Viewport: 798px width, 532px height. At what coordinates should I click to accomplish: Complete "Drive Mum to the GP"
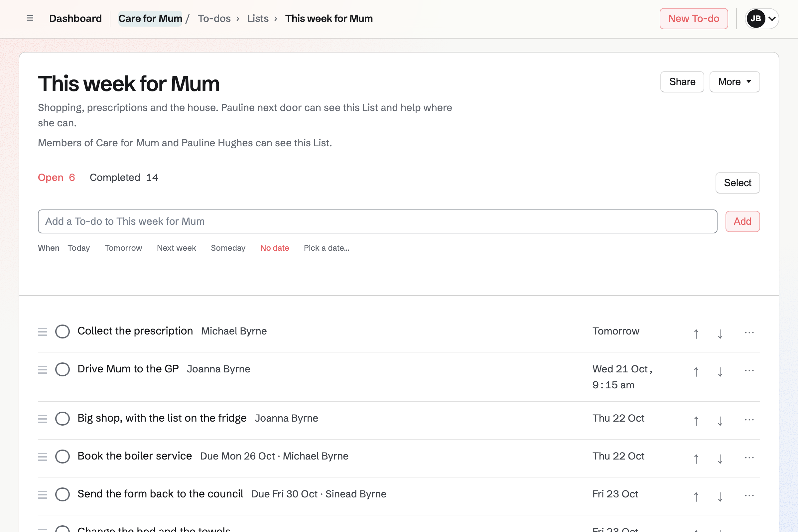[63, 369]
